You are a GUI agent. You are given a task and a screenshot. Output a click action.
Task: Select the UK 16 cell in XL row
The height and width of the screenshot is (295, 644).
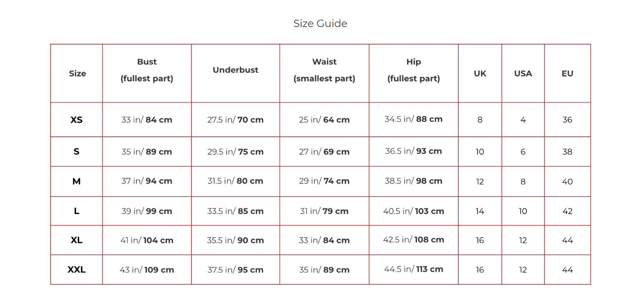tap(480, 241)
